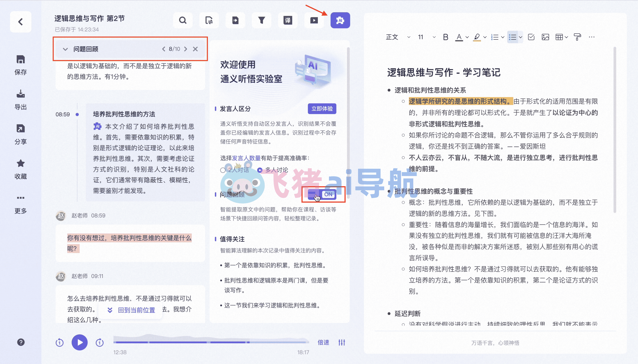Click the import file toolbar icon
638x364 pixels.
pyautogui.click(x=235, y=20)
